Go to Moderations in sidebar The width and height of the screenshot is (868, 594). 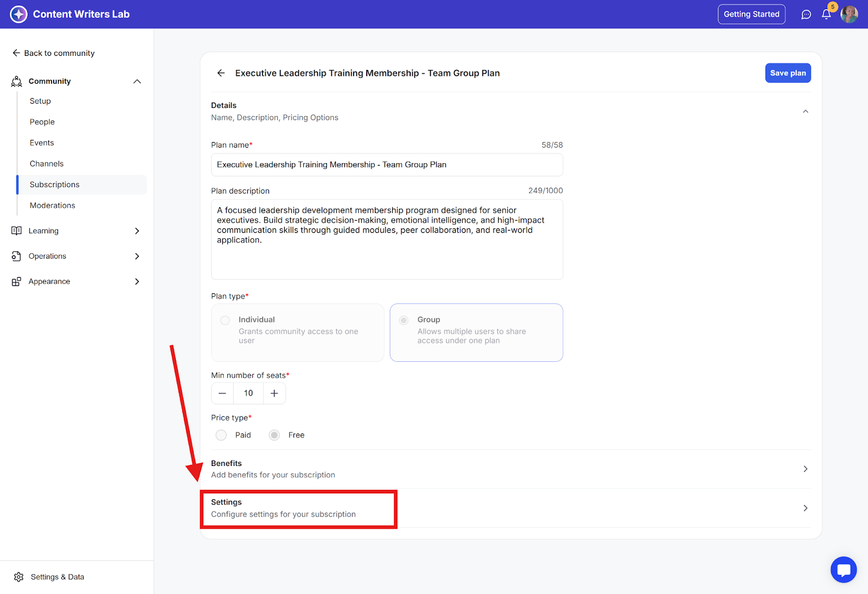pyautogui.click(x=53, y=206)
